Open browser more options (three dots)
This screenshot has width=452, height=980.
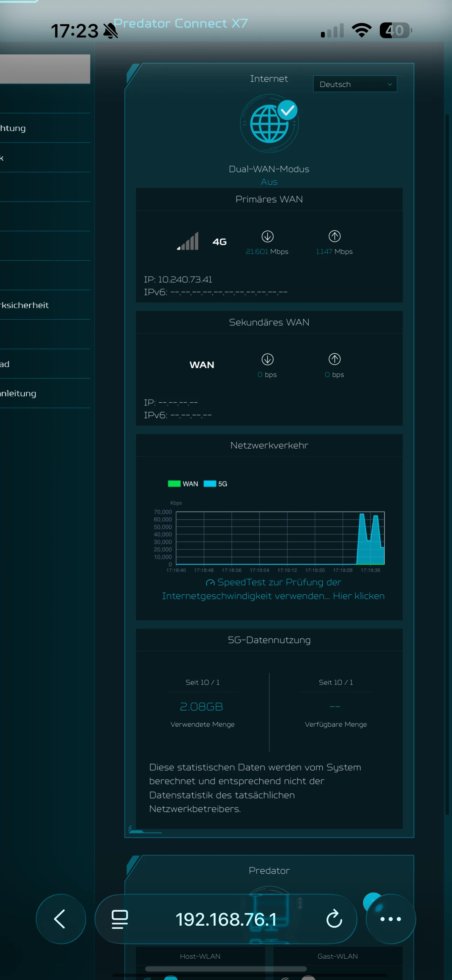(391, 919)
